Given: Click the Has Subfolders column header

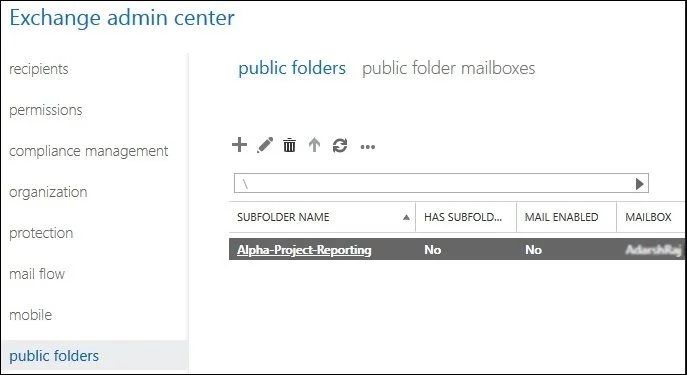Looking at the screenshot, I should pyautogui.click(x=466, y=217).
